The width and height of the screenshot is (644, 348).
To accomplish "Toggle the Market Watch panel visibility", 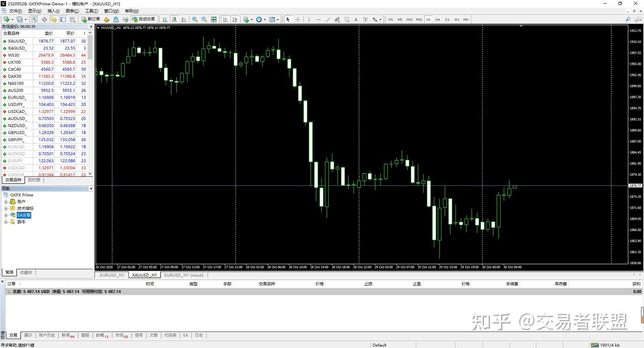I will 34,19.
